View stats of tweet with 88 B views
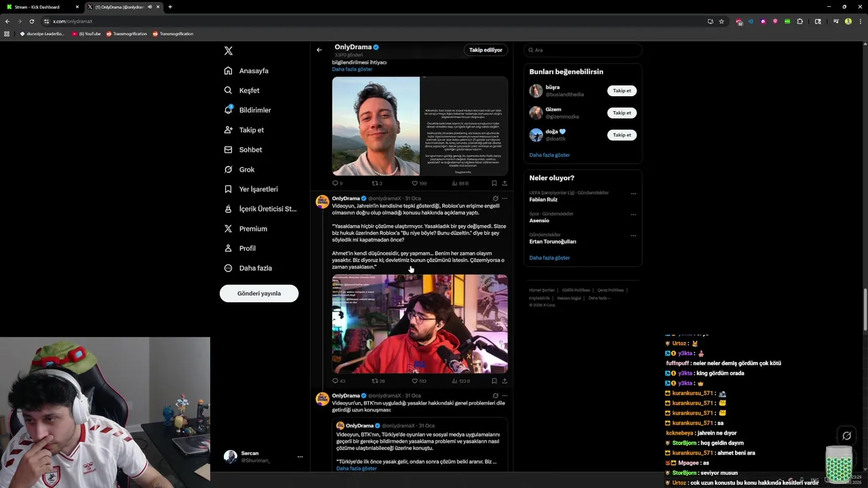868x488 pixels. click(x=460, y=183)
